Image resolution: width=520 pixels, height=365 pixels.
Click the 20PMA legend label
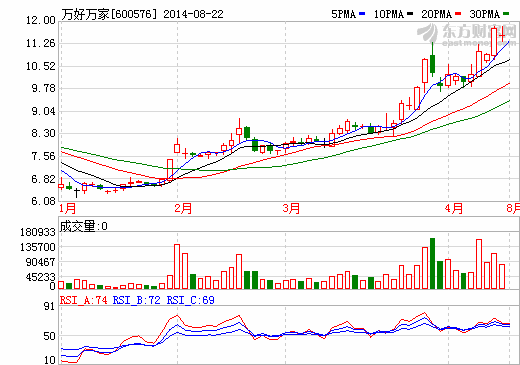437,14
